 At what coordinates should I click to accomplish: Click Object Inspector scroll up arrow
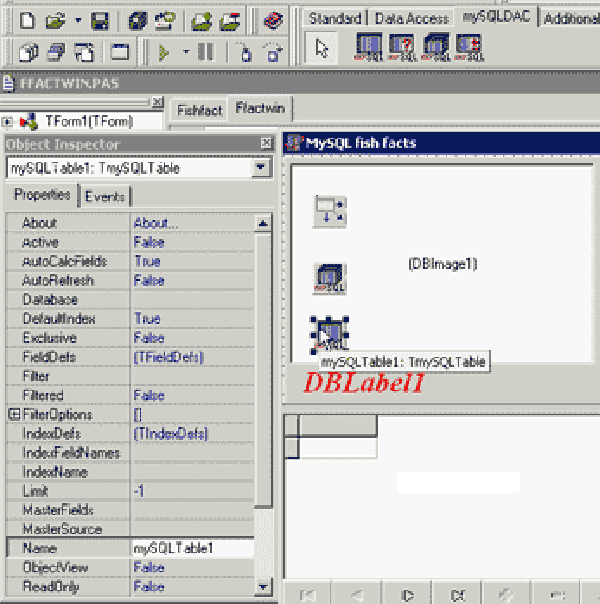point(263,223)
